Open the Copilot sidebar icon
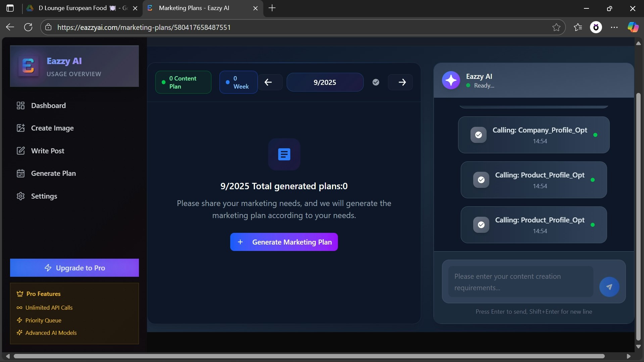The image size is (644, 362). pyautogui.click(x=633, y=27)
